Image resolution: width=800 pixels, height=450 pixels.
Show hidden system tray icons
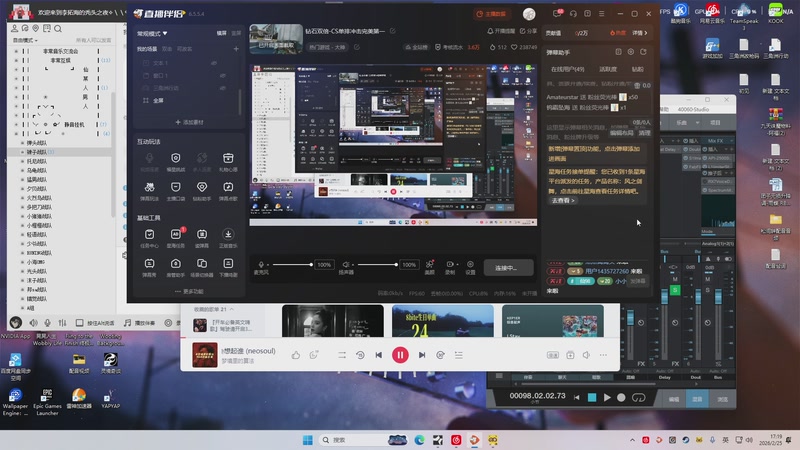point(632,440)
